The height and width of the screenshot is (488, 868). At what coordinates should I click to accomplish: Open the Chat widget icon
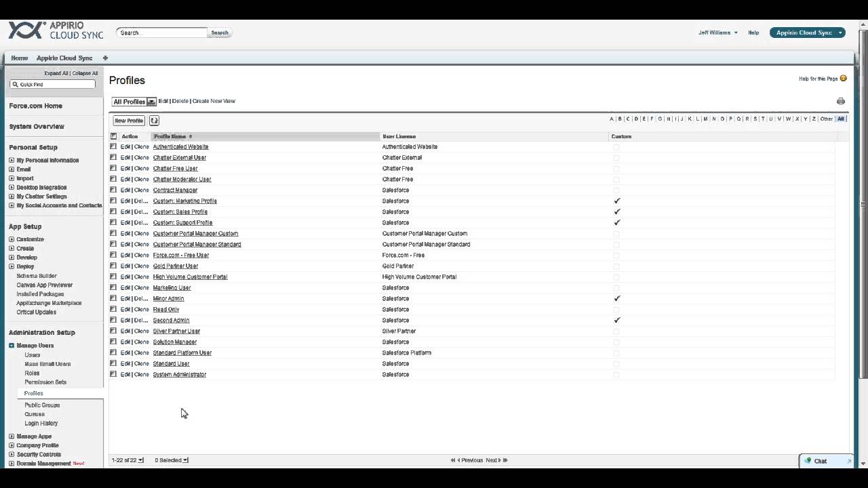tap(808, 461)
